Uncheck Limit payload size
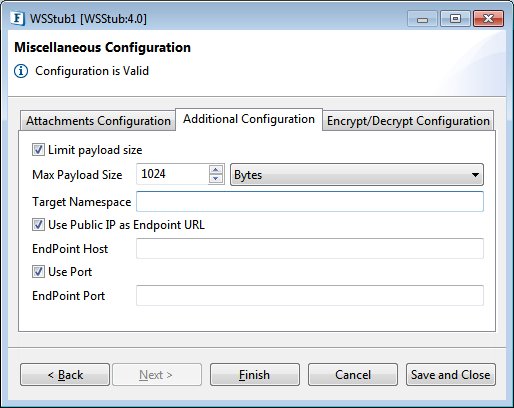This screenshot has width=514, height=408. pyautogui.click(x=38, y=150)
